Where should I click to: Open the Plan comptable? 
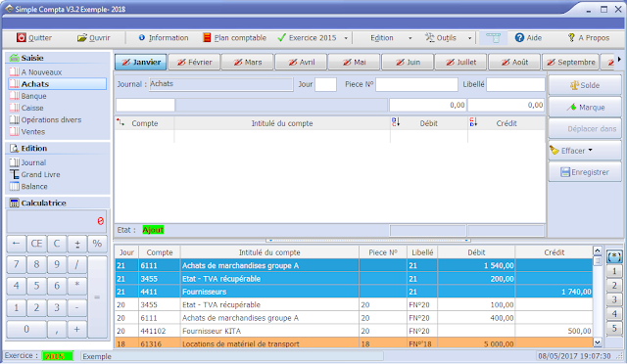(x=235, y=38)
